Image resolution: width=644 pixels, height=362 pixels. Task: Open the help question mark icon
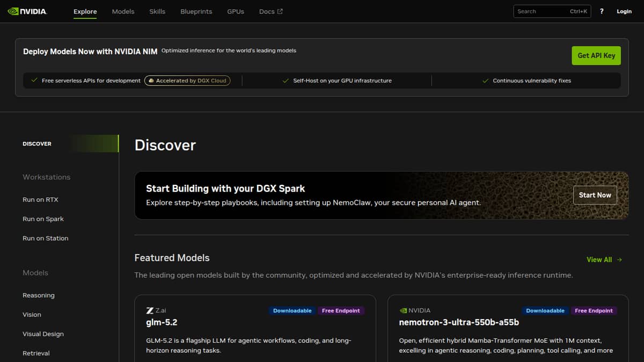[x=602, y=11]
